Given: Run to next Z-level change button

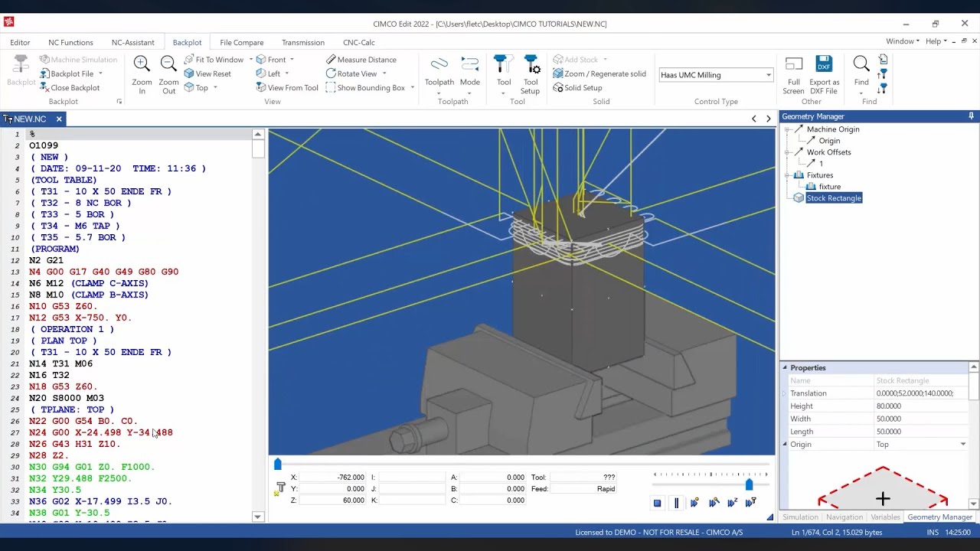Looking at the screenshot, I should 732,503.
